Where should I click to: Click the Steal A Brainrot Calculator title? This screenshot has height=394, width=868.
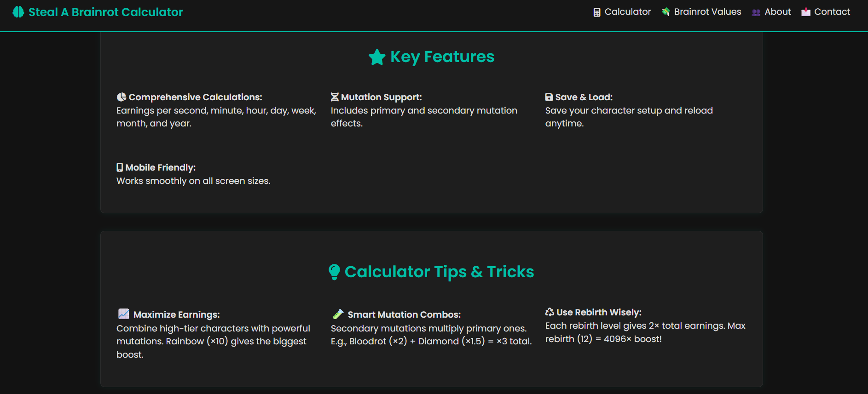point(106,12)
